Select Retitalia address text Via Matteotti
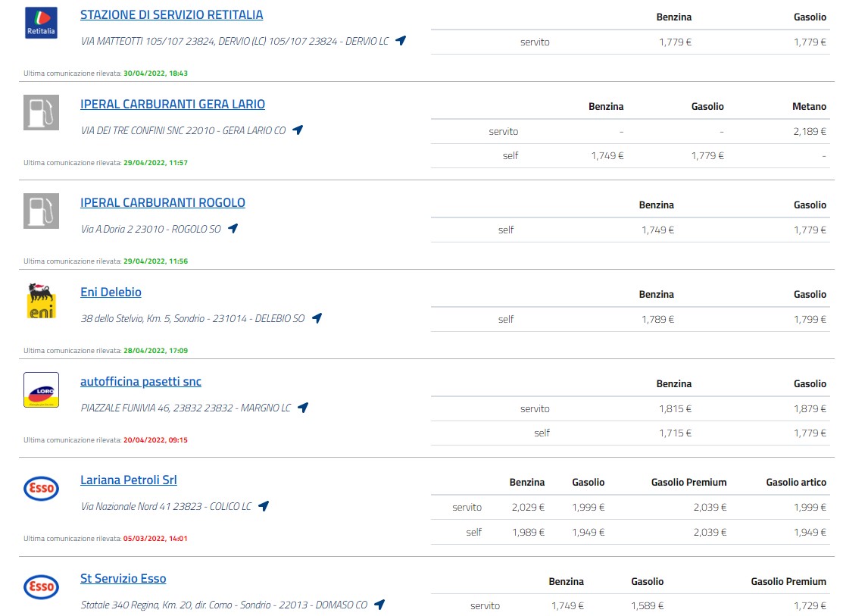 click(x=235, y=41)
